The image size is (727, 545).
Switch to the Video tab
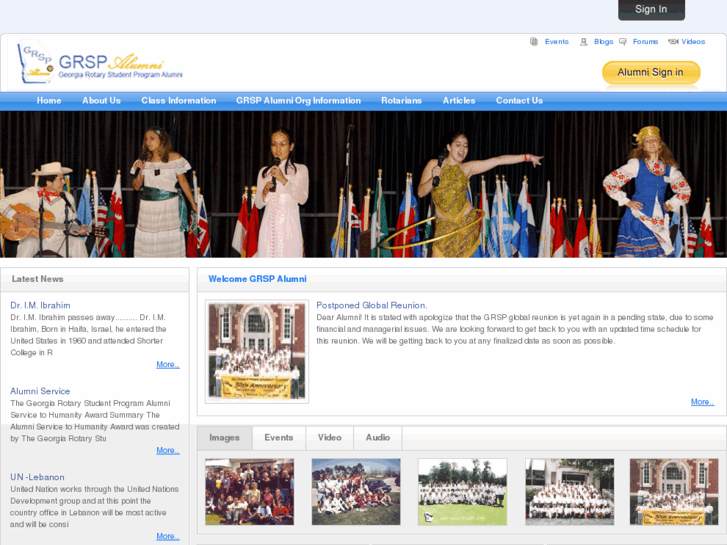[x=330, y=438]
